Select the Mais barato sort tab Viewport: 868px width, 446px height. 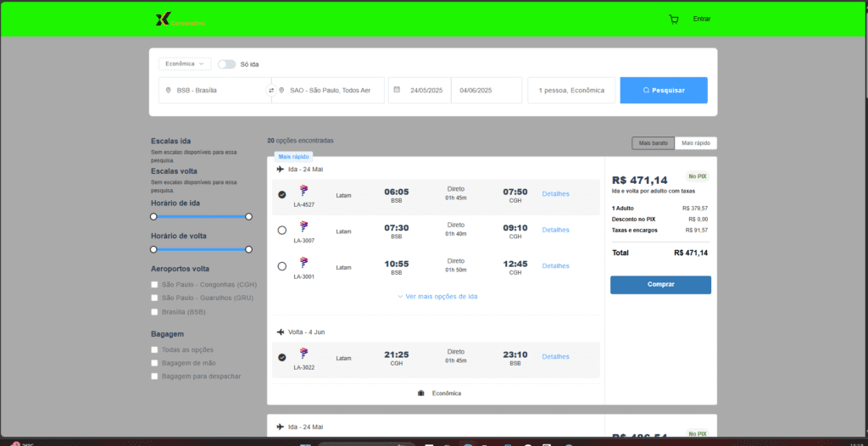tap(654, 143)
